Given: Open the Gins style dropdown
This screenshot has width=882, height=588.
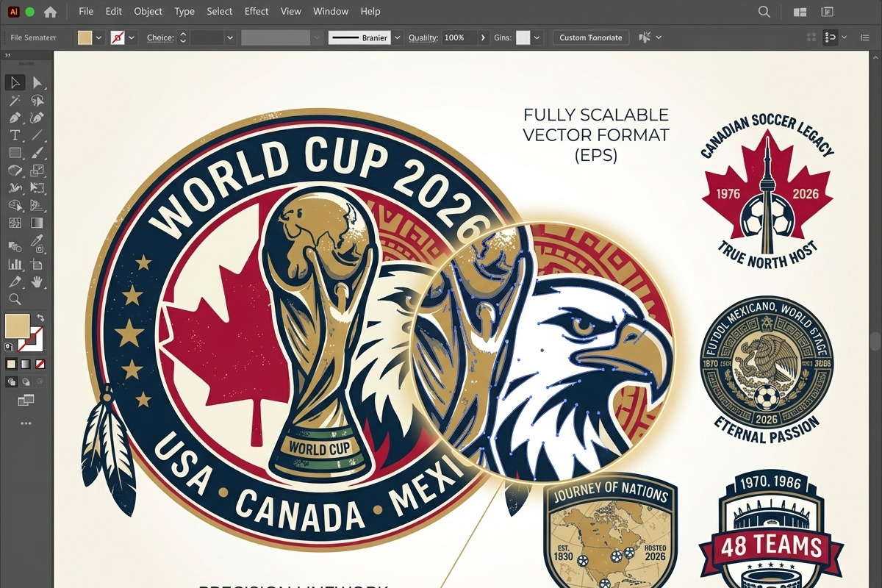Looking at the screenshot, I should coord(537,37).
